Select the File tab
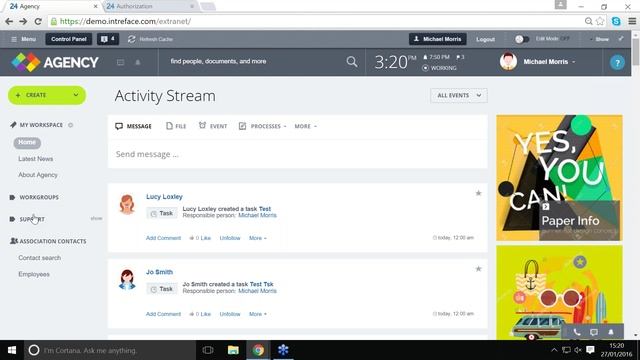640x360 pixels. coord(176,126)
